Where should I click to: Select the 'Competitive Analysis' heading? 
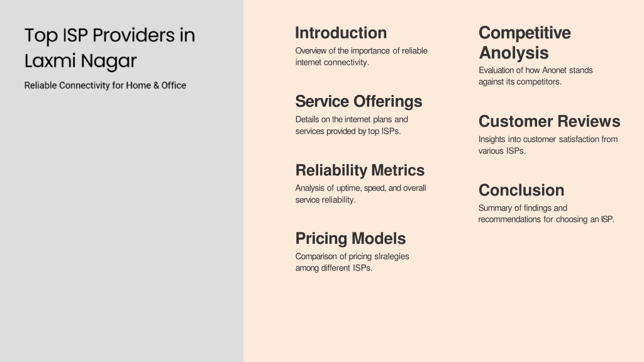click(525, 43)
